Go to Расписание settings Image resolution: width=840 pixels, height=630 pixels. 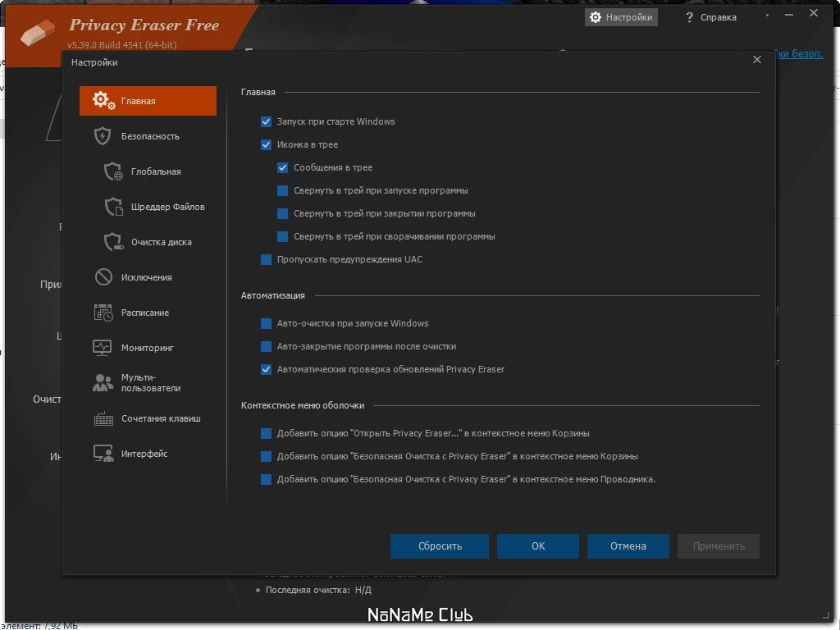[148, 313]
